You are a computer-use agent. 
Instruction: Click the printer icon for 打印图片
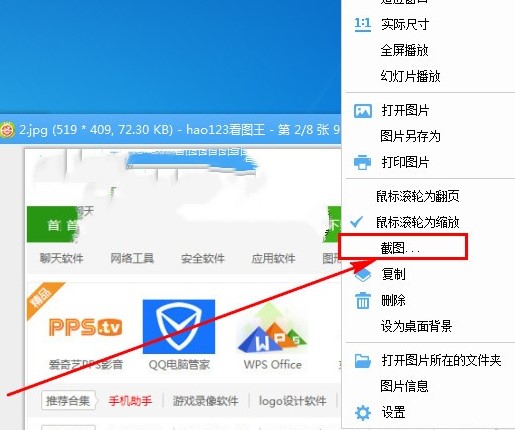pyautogui.click(x=362, y=162)
